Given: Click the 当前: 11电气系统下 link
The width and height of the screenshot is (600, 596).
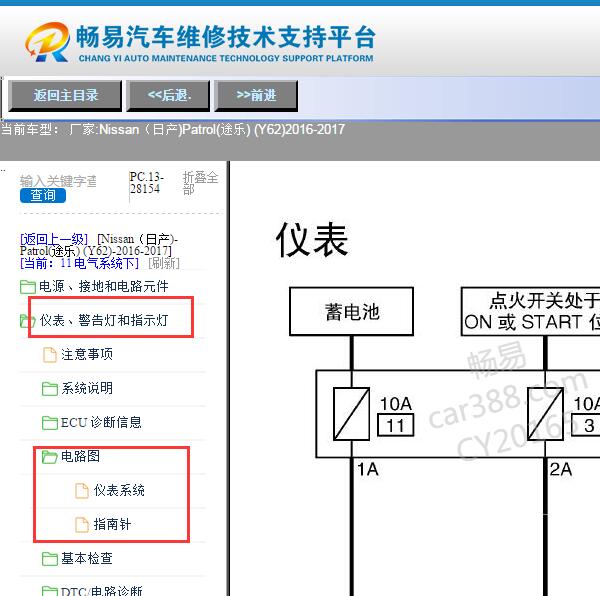Looking at the screenshot, I should click(79, 263).
